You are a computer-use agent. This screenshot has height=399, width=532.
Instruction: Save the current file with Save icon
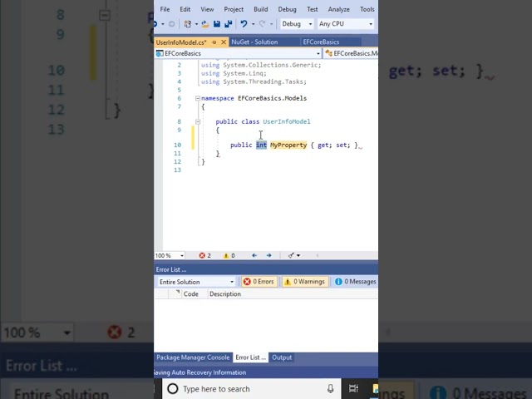(217, 24)
